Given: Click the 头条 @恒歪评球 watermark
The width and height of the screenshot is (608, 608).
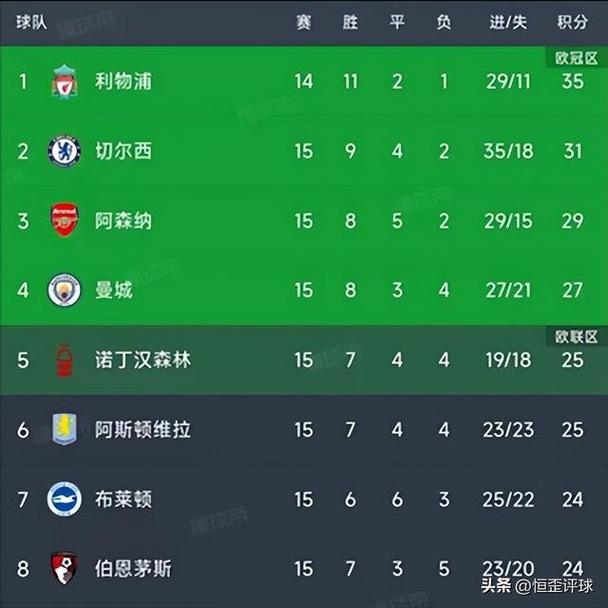Looking at the screenshot, I should point(539,586).
